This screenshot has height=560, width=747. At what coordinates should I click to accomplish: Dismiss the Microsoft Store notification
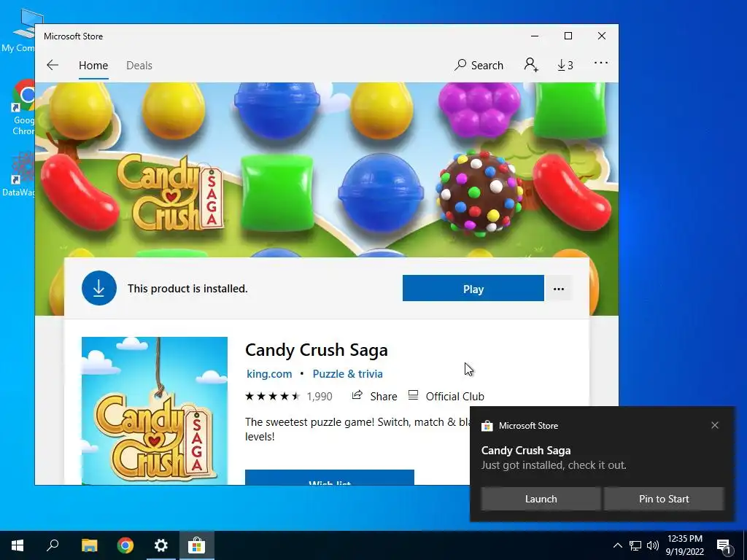click(x=715, y=425)
